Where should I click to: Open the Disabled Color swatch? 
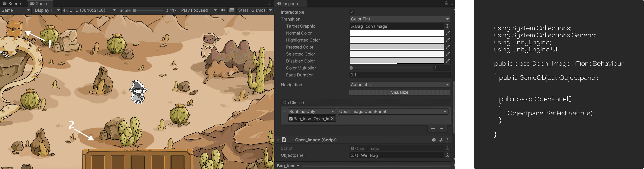click(397, 61)
